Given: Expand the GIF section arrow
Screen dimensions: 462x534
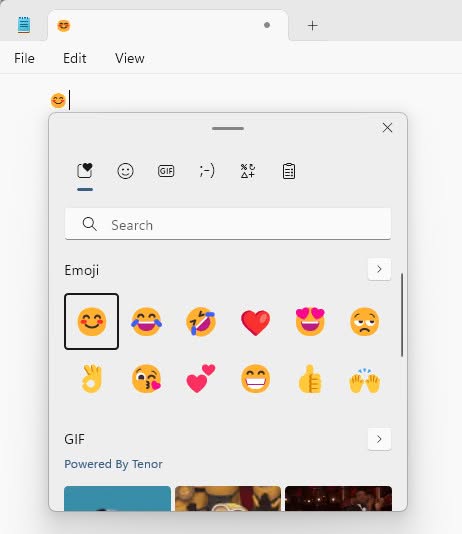Looking at the screenshot, I should [379, 439].
